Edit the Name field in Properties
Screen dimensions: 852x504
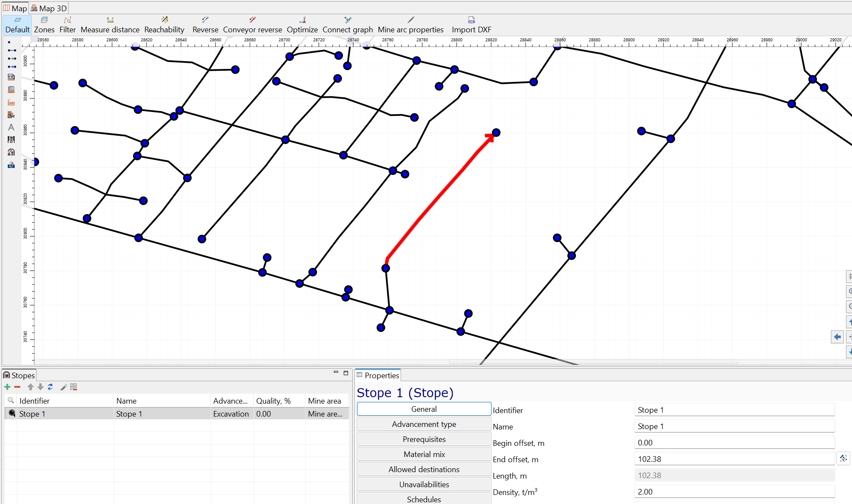(x=734, y=426)
